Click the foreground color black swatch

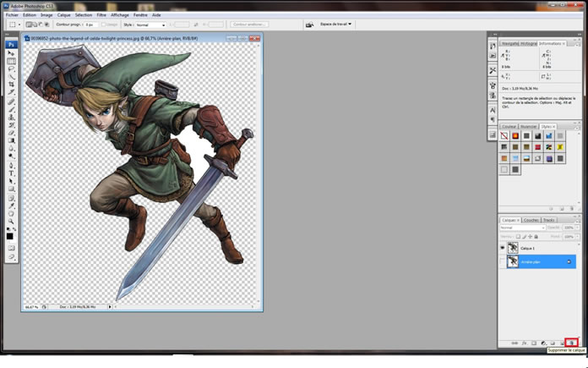[10, 236]
